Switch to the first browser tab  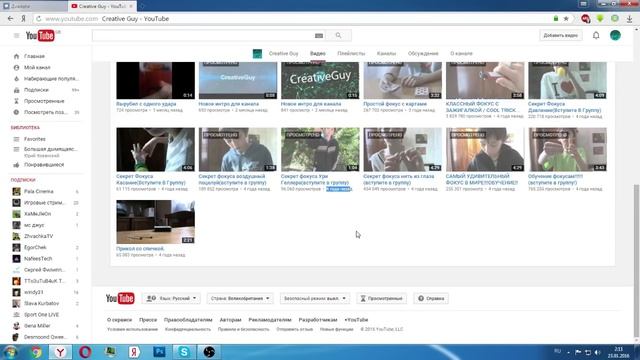[33, 6]
